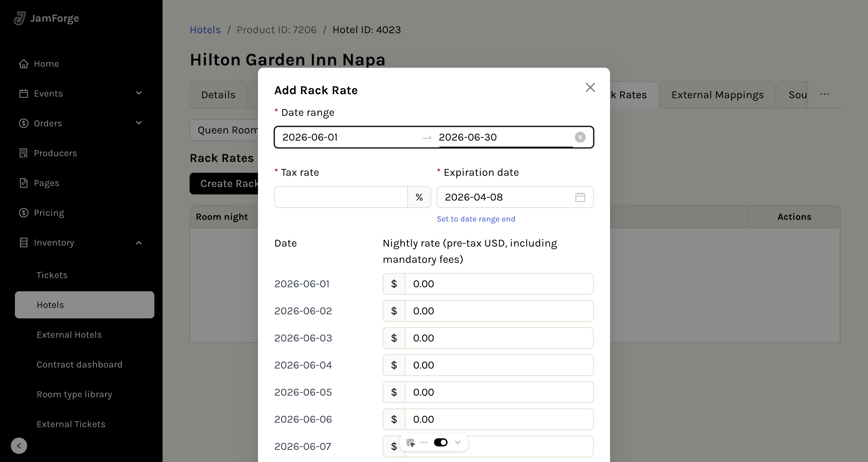Click Set to date range end link
This screenshot has height=462, width=868.
tap(476, 219)
